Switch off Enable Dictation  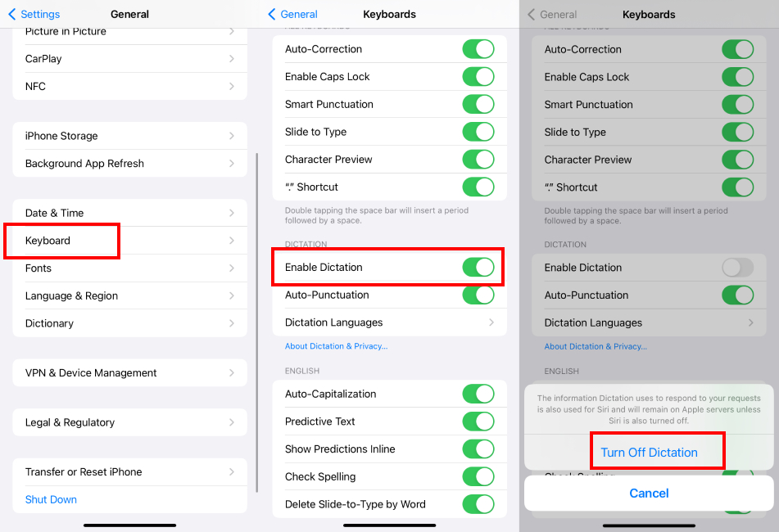point(478,268)
